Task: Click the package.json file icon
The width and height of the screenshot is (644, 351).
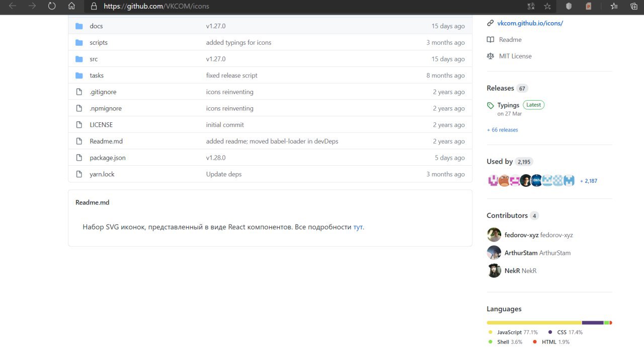Action: pos(79,158)
